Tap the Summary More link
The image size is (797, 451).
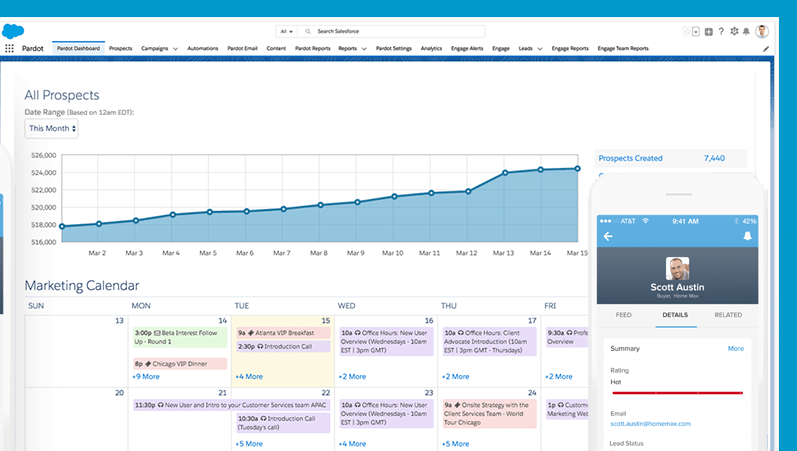pos(735,349)
